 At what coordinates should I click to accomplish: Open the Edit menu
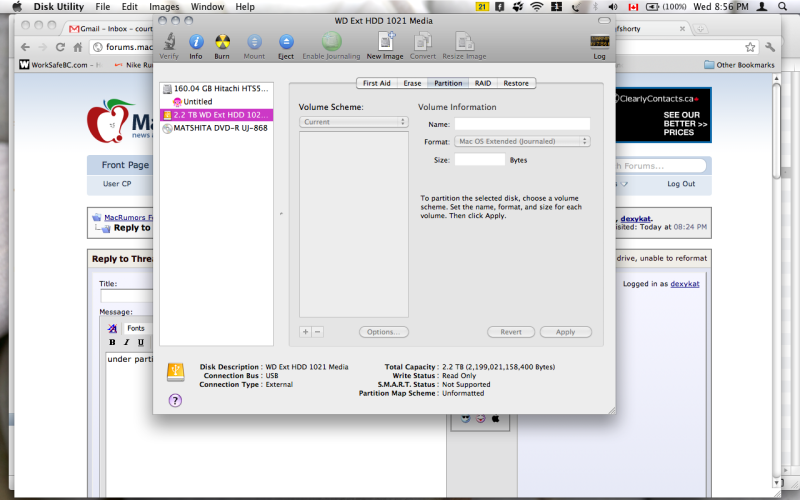[130, 7]
